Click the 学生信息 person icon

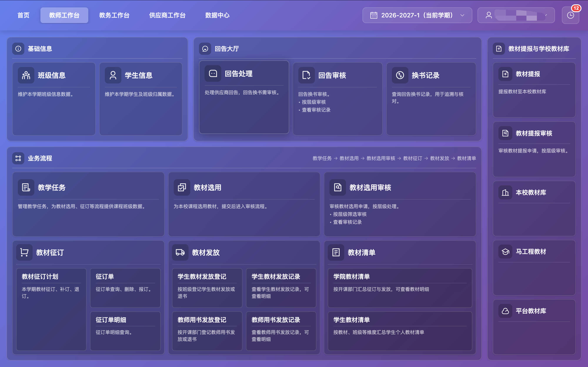click(x=113, y=75)
